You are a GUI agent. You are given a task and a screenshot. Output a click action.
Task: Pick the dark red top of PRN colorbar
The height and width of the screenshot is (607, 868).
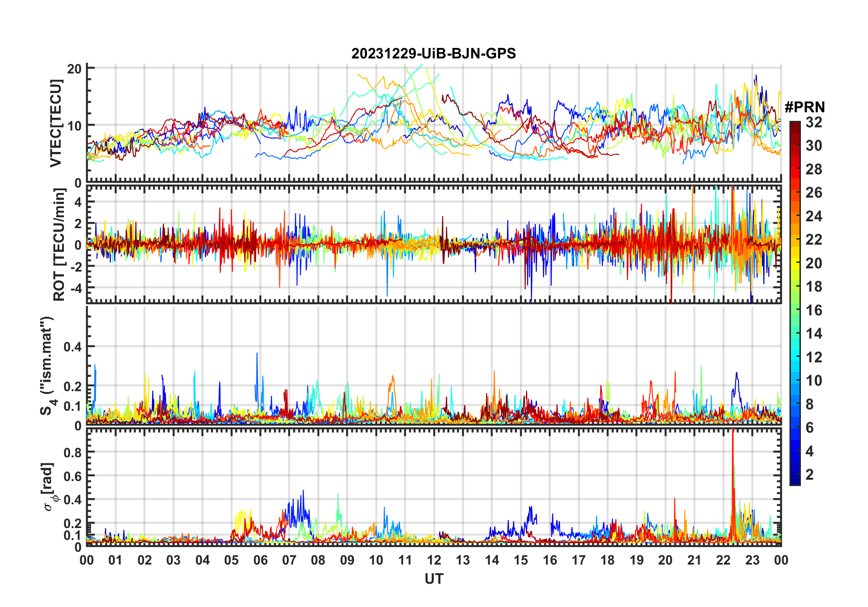pos(795,127)
